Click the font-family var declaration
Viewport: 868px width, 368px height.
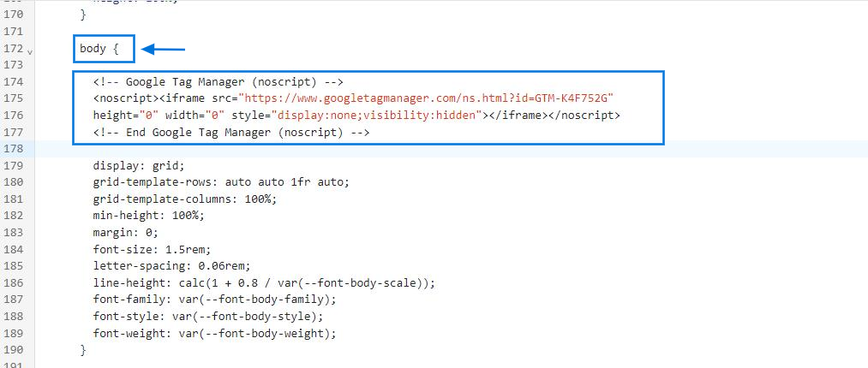coord(215,300)
